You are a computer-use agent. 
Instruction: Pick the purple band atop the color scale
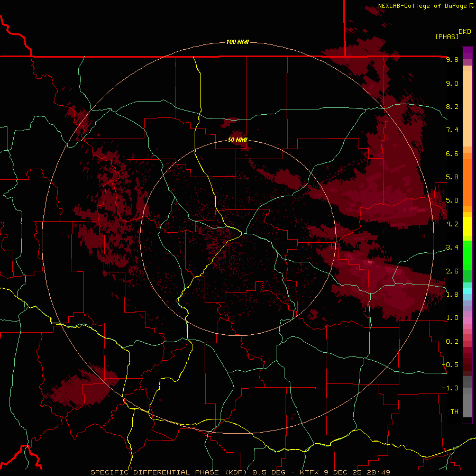[x=467, y=53]
